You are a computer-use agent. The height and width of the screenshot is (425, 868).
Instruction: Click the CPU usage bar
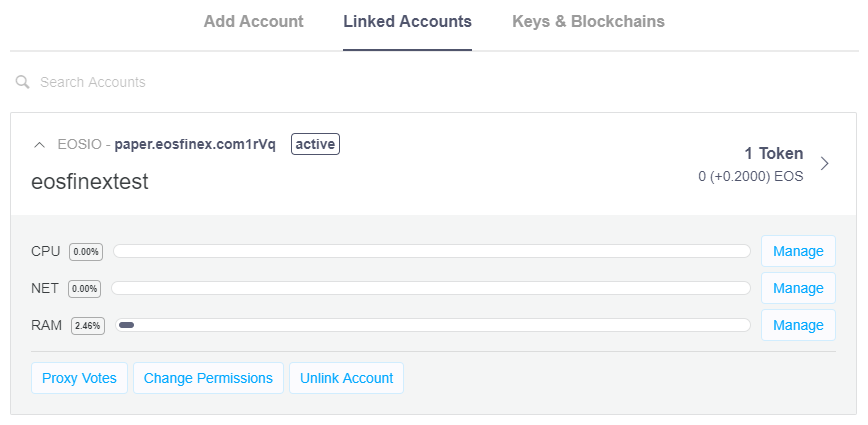tap(432, 251)
